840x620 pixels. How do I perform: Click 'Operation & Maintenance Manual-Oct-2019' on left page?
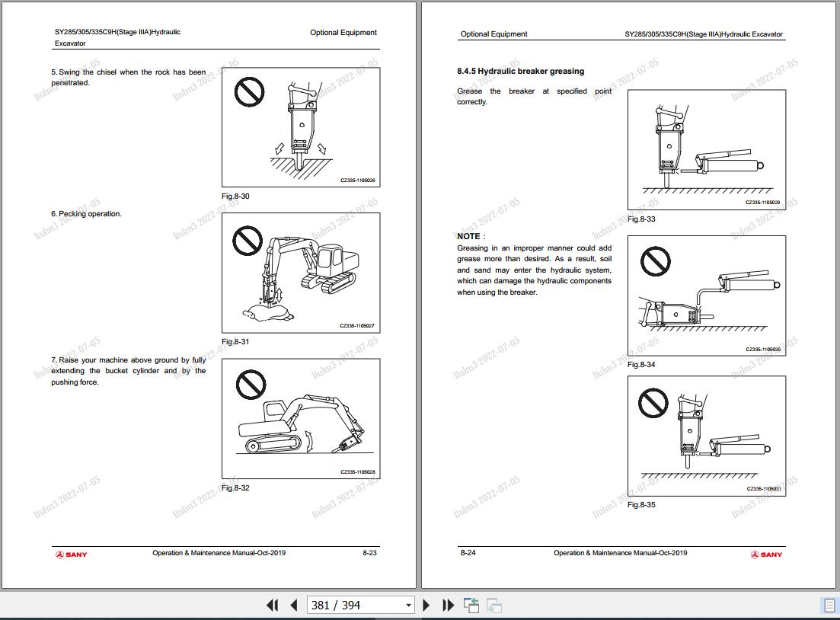coord(219,553)
